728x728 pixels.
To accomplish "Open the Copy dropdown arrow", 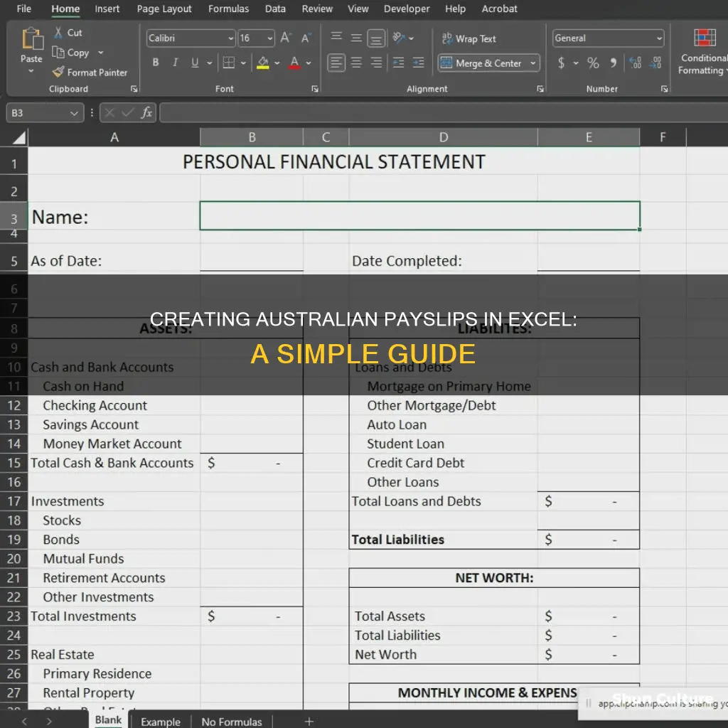I will point(101,53).
